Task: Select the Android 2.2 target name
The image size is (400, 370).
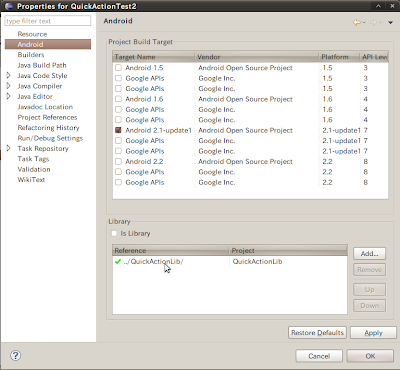Action: pyautogui.click(x=144, y=161)
